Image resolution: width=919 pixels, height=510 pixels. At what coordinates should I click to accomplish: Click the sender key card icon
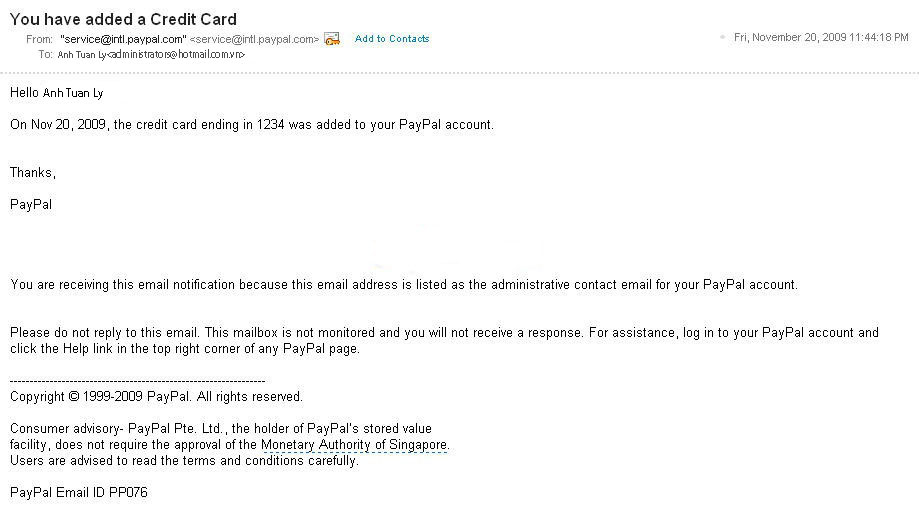tap(332, 39)
